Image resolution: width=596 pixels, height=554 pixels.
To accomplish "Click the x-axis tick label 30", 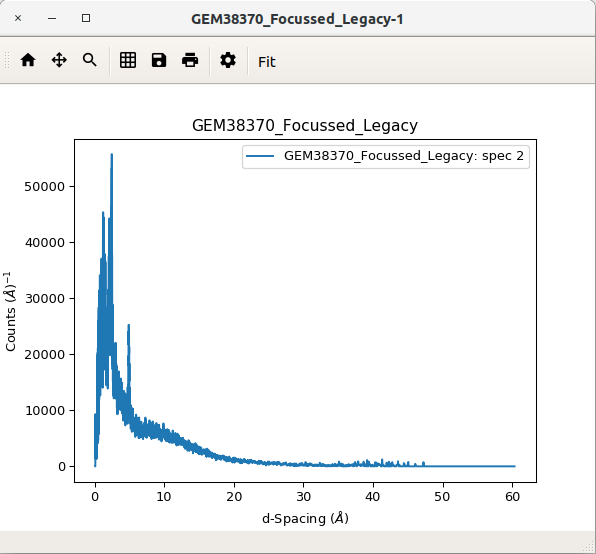I will 303,497.
